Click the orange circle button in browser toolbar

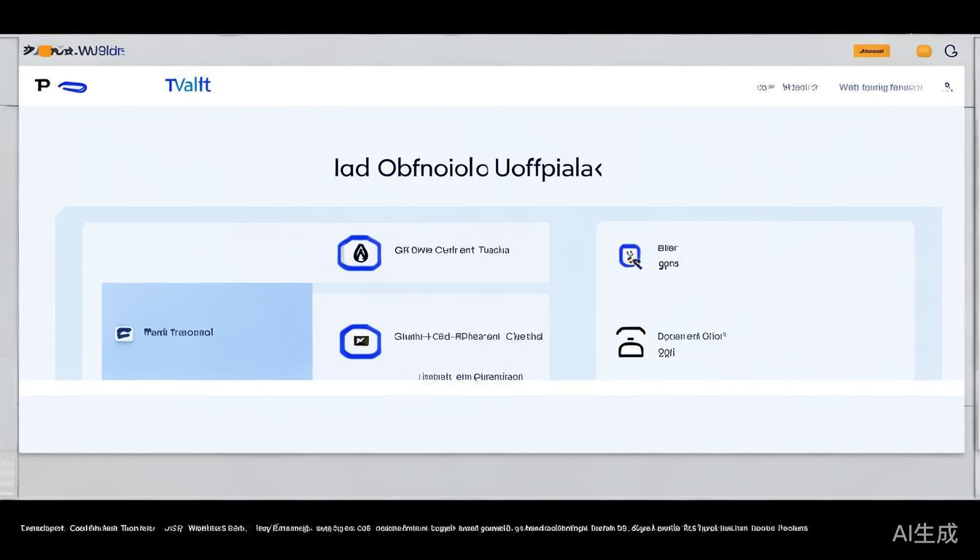click(924, 50)
